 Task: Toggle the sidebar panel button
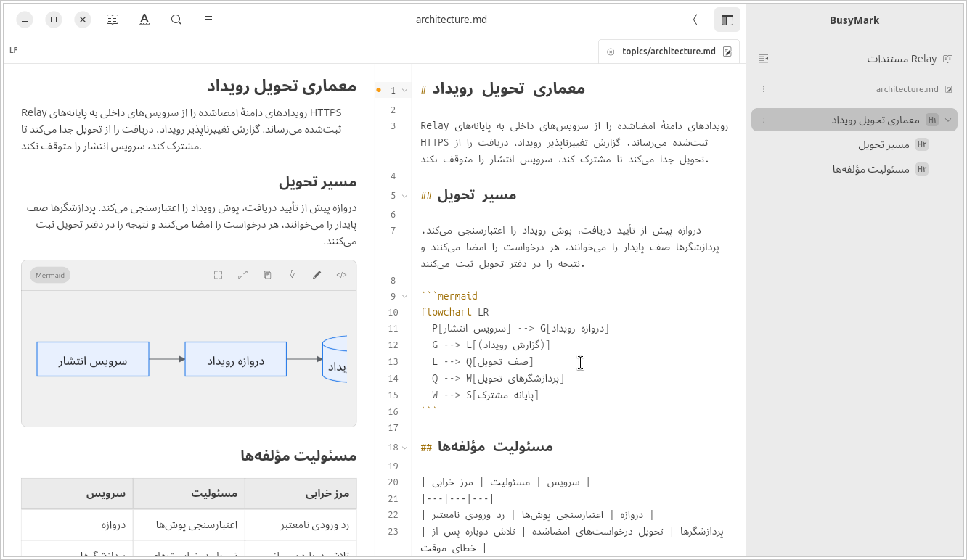[x=727, y=20]
